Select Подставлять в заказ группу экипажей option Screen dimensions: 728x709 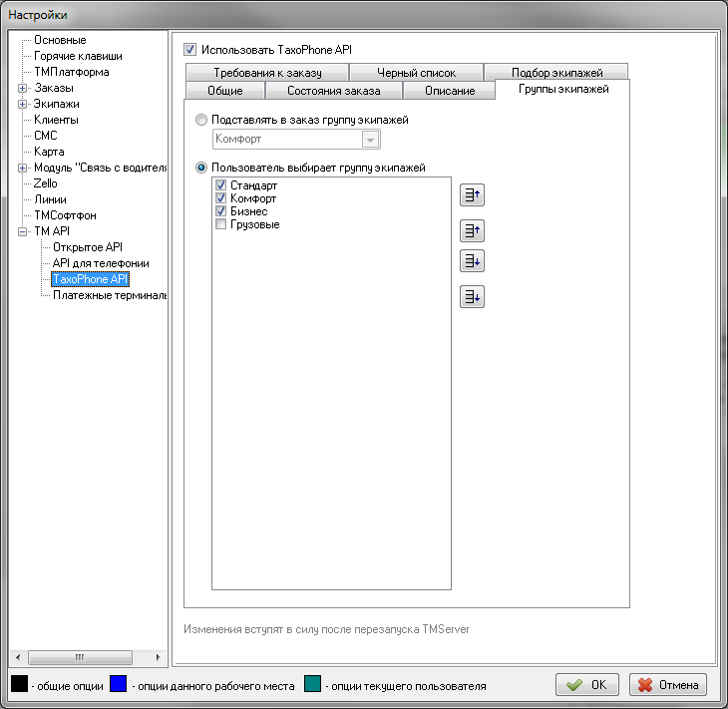[201, 120]
